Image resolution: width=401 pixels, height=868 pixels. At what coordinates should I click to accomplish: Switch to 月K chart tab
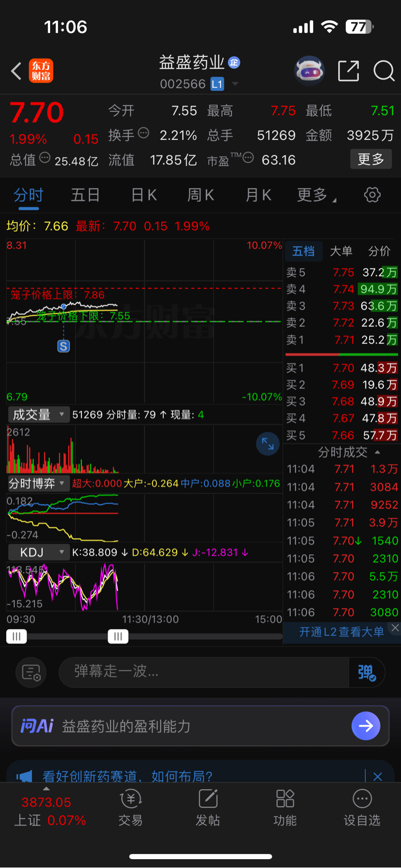258,195
